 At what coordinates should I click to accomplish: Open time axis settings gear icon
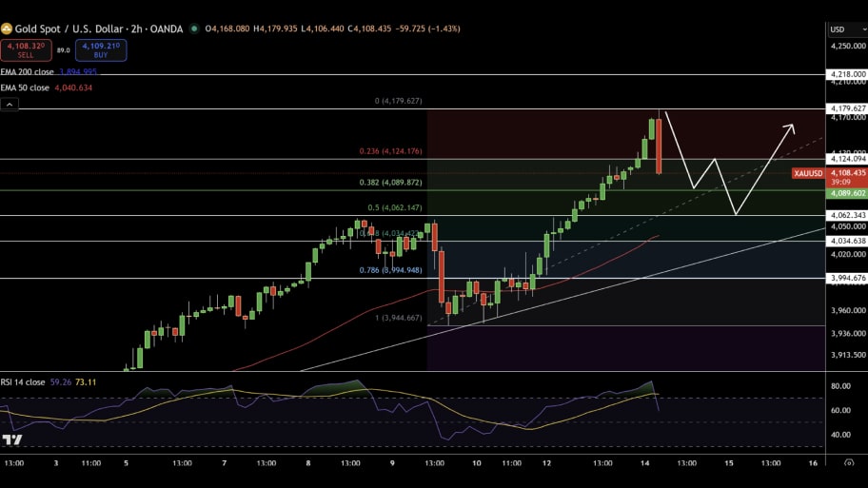[845, 462]
